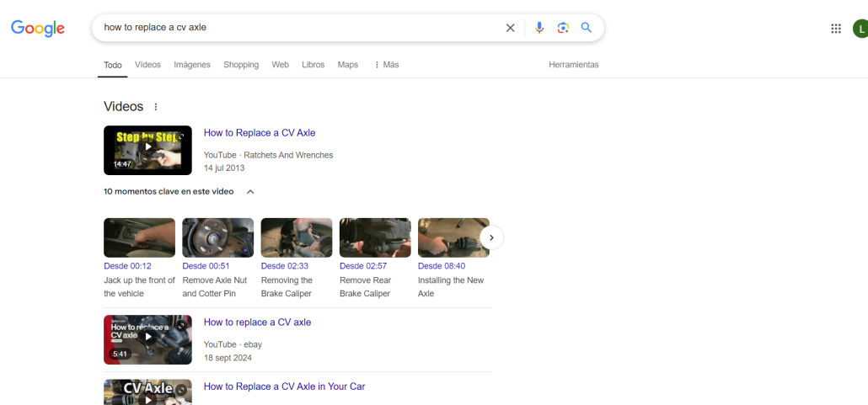Open How to Replace a CV Axle in Your Car
Viewport: 868px width, 405px height.
285,386
